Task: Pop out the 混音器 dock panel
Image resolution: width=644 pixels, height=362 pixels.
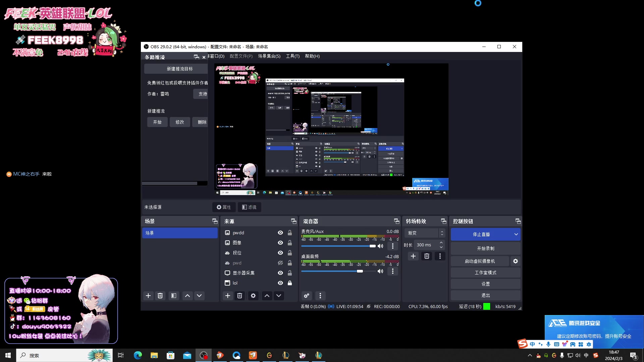Action: coord(397,221)
